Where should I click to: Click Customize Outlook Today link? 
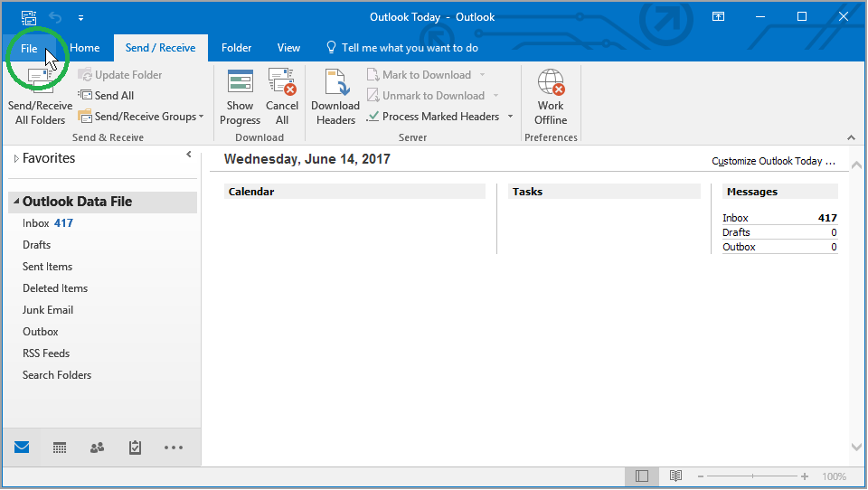point(773,161)
